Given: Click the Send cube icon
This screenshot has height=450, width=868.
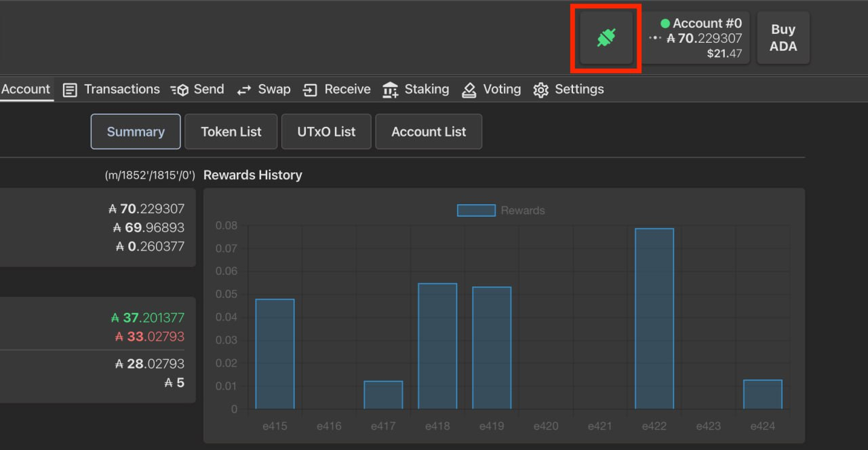Looking at the screenshot, I should (180, 90).
